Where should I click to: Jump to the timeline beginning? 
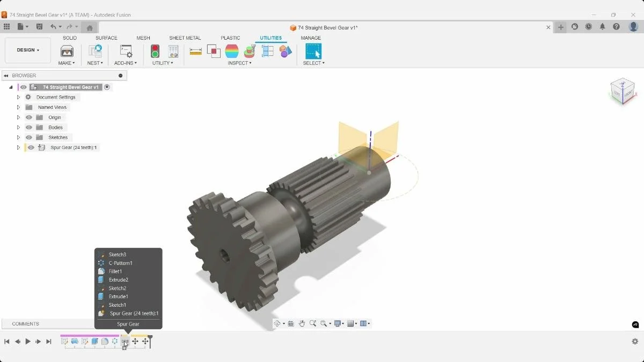point(7,342)
